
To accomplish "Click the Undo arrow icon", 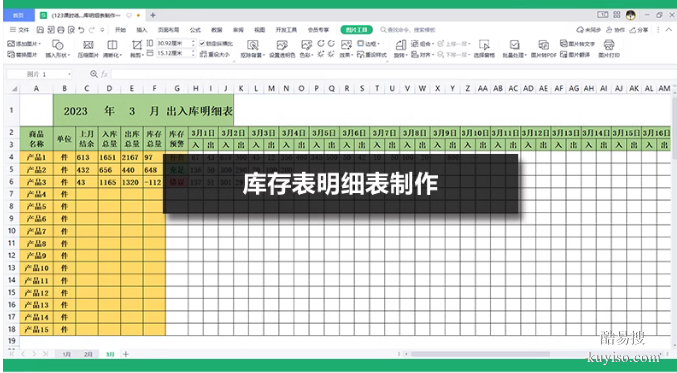I will point(81,30).
